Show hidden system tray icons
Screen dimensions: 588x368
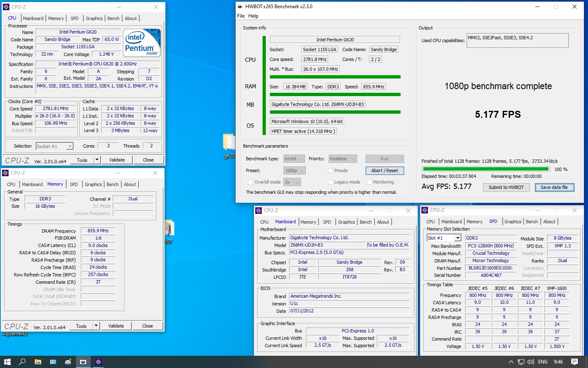(511, 362)
